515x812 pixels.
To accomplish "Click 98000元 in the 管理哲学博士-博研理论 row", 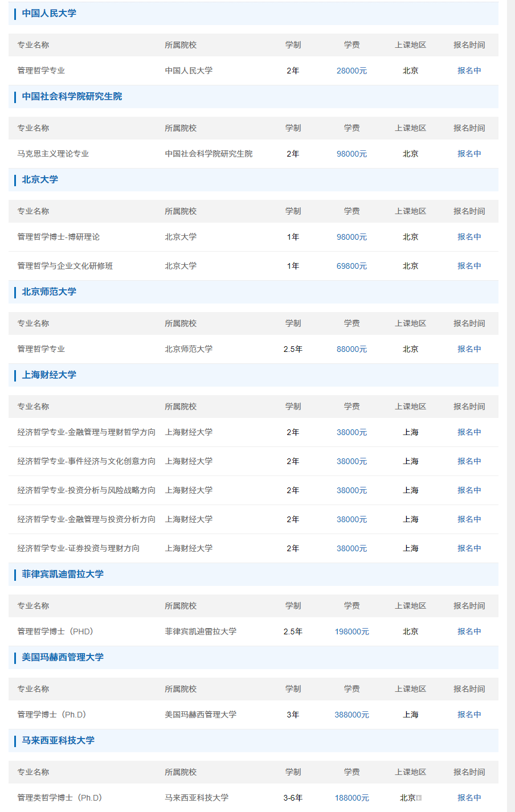I will 351,237.
